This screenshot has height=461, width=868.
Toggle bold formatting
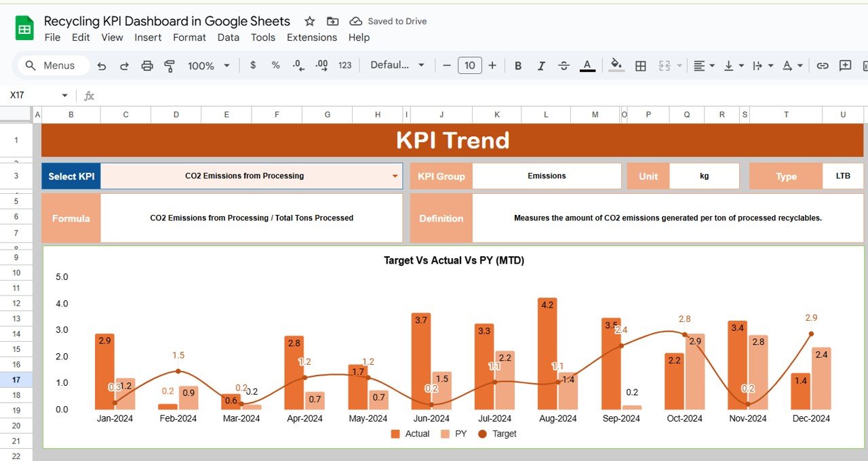[x=518, y=66]
